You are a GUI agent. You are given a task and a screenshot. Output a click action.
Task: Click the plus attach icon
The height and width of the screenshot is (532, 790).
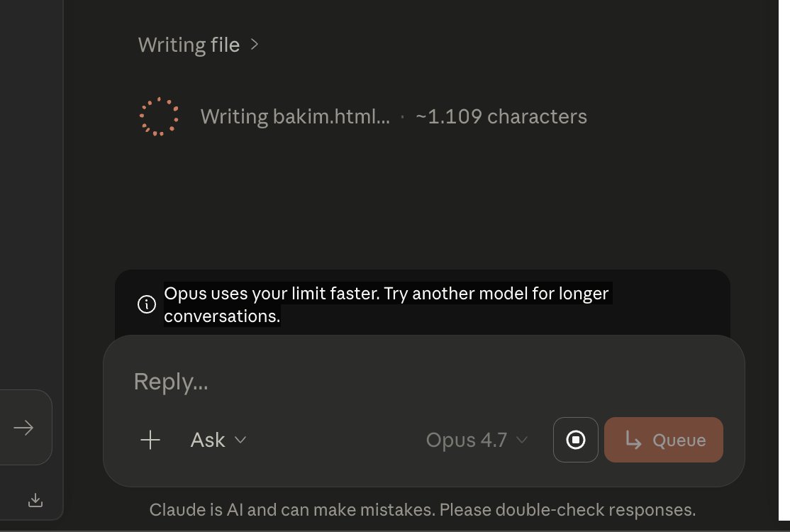pyautogui.click(x=150, y=440)
